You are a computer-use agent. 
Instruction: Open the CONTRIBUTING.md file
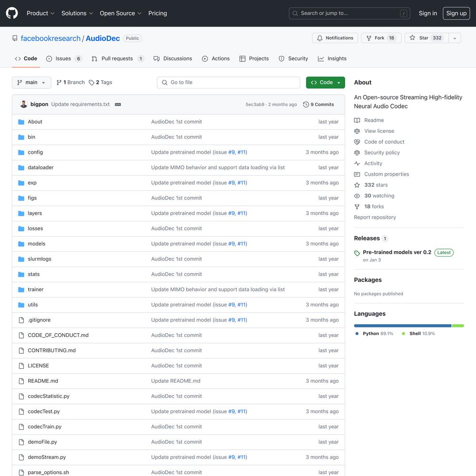51,351
